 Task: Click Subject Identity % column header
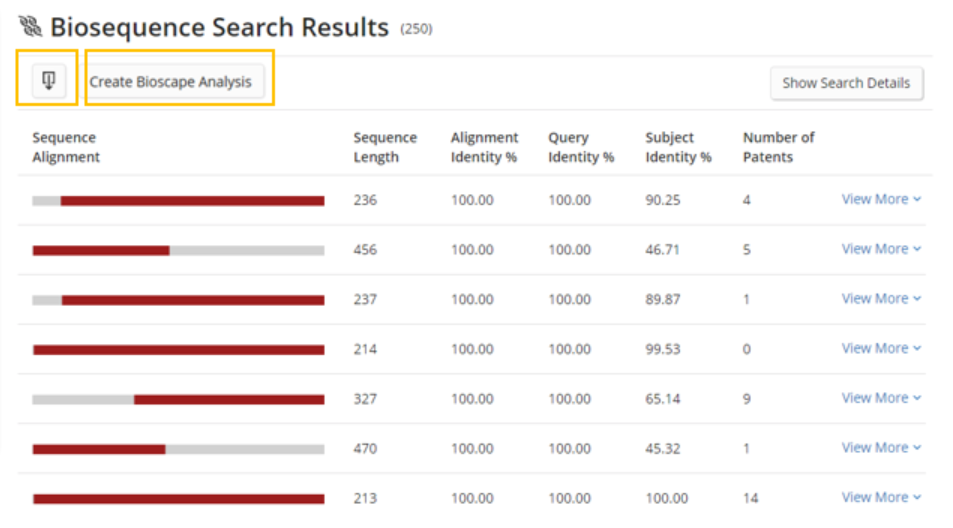(678, 147)
